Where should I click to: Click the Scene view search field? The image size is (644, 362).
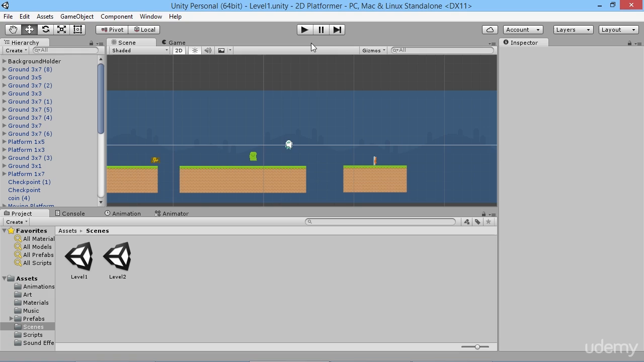pos(442,50)
